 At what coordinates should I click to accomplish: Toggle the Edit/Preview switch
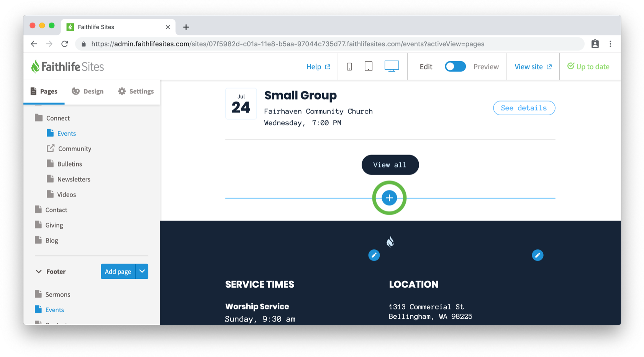[455, 67]
